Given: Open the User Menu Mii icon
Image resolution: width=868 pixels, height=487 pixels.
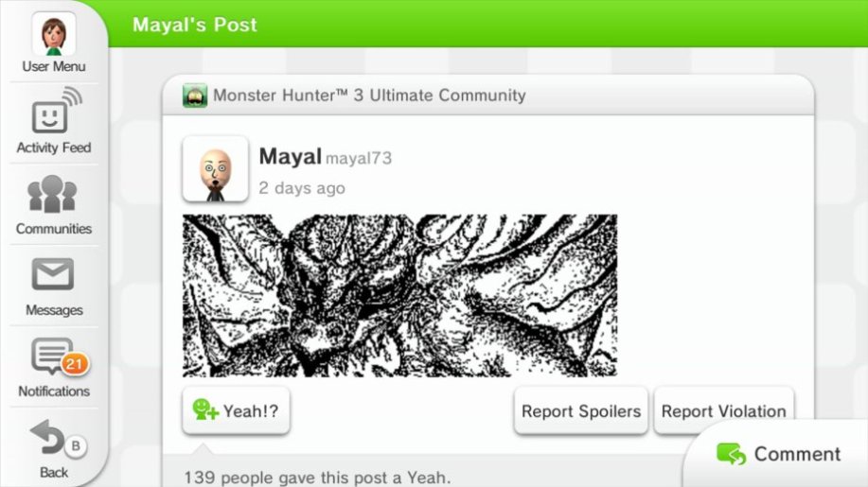Looking at the screenshot, I should [54, 34].
